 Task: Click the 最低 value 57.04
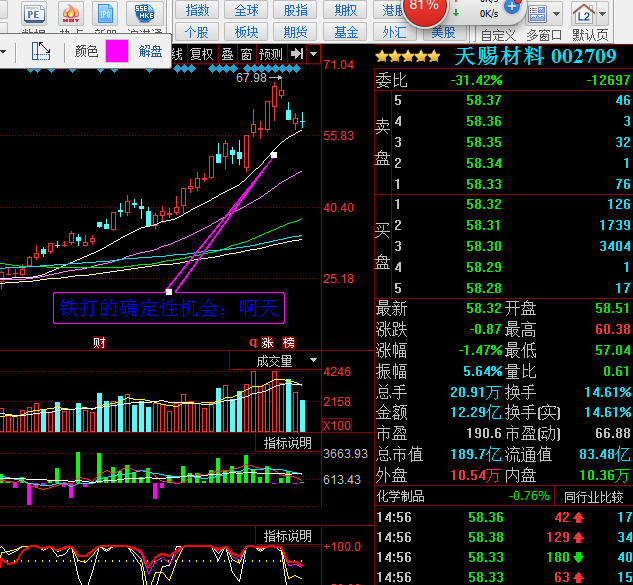(x=612, y=350)
